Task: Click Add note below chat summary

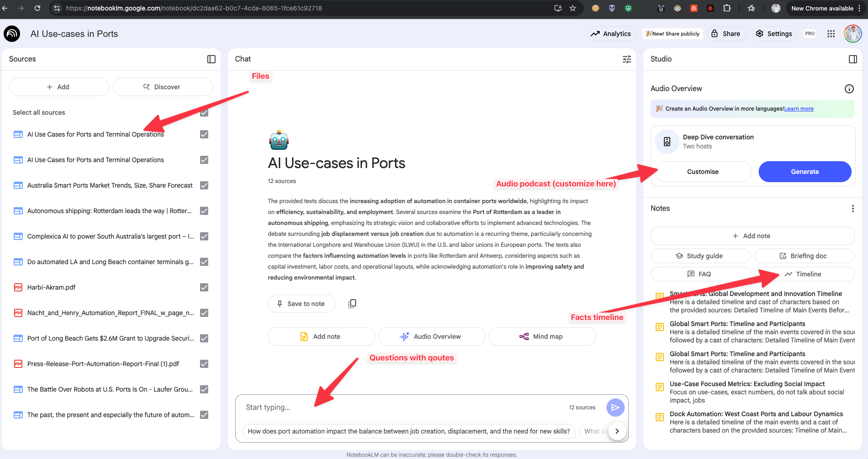Action: click(321, 337)
